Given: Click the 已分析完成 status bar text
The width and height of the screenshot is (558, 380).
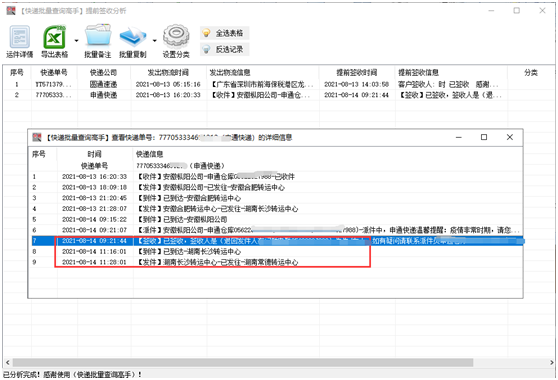Looking at the screenshot, I should (x=72, y=374).
